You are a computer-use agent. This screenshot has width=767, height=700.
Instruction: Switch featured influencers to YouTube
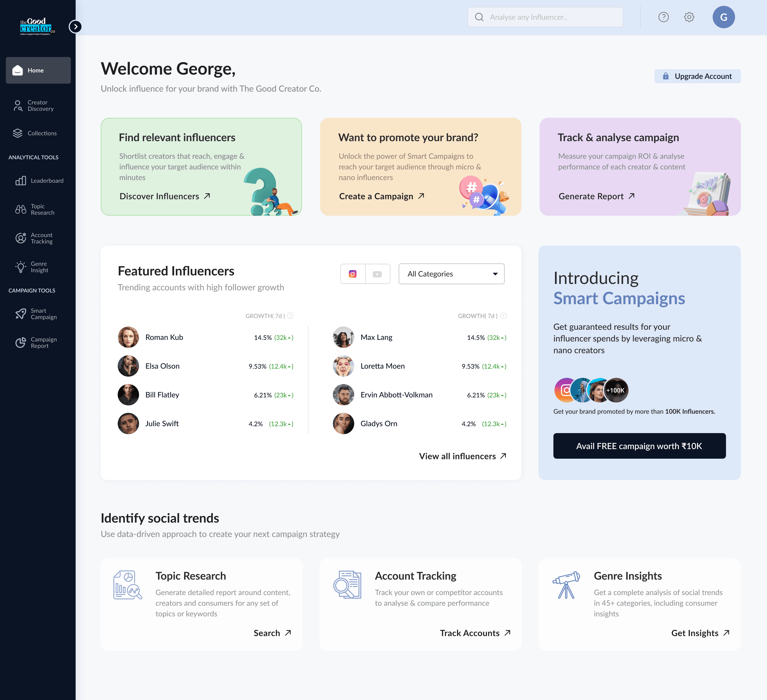[377, 274]
